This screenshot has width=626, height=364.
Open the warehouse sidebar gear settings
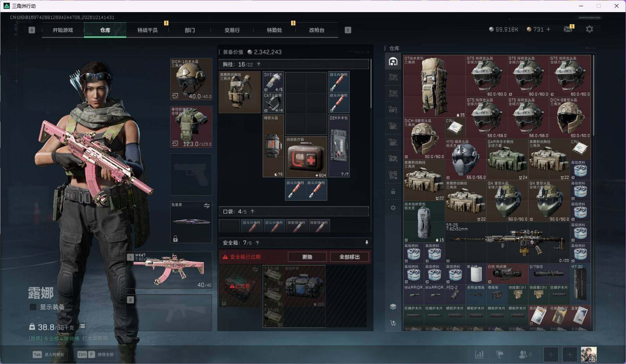click(393, 208)
